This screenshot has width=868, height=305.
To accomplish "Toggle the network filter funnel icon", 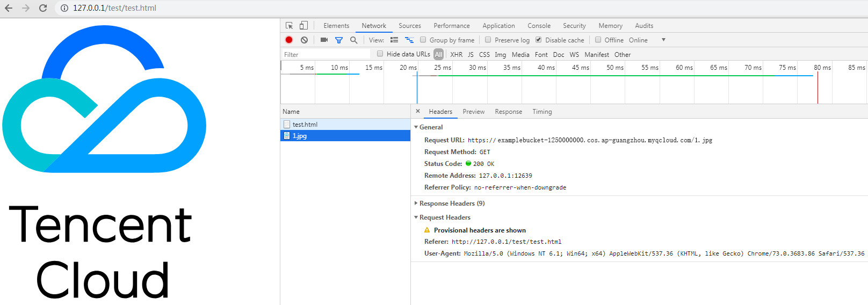I will coord(339,40).
